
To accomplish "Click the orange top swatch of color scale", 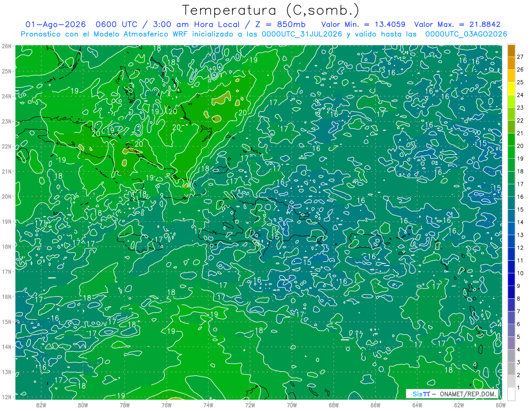I will point(511,51).
